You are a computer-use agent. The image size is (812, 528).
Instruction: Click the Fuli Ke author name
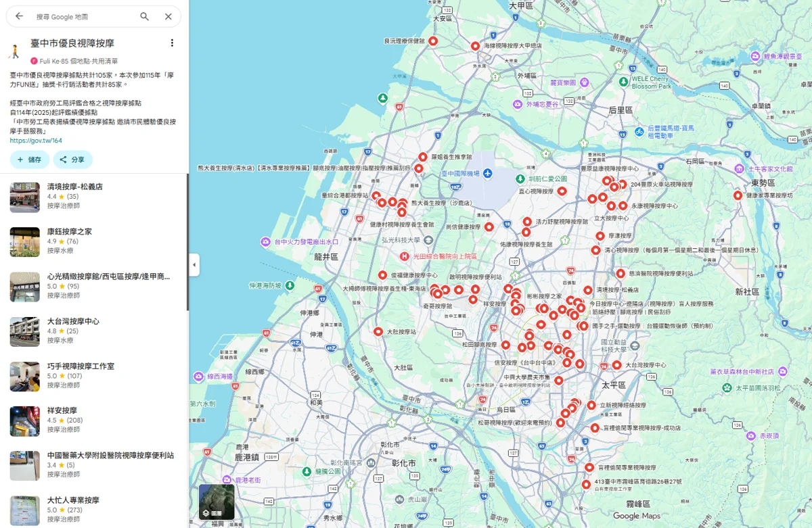(49, 61)
